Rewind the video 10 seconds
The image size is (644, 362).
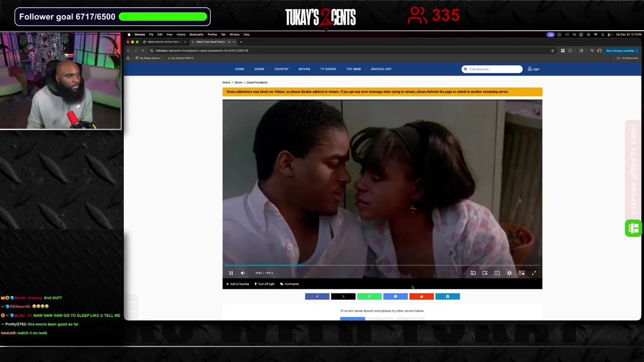pos(473,273)
